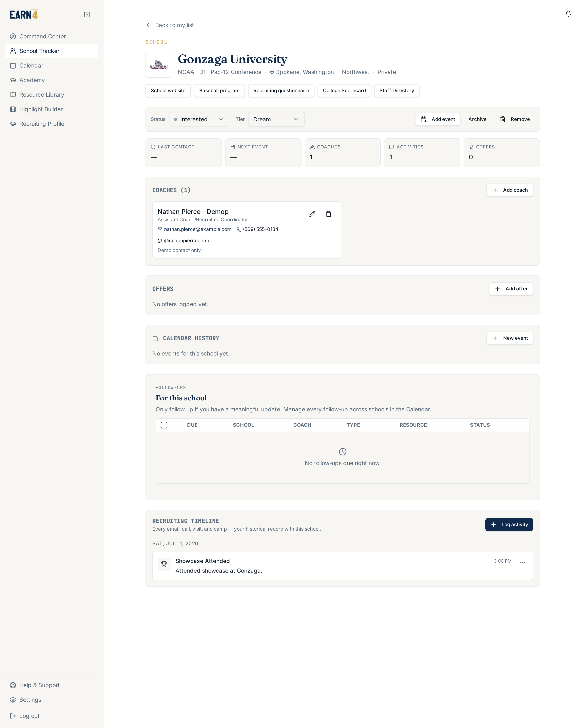The height and width of the screenshot is (728, 582).
Task: Open notifications bell icon
Action: 568,14
